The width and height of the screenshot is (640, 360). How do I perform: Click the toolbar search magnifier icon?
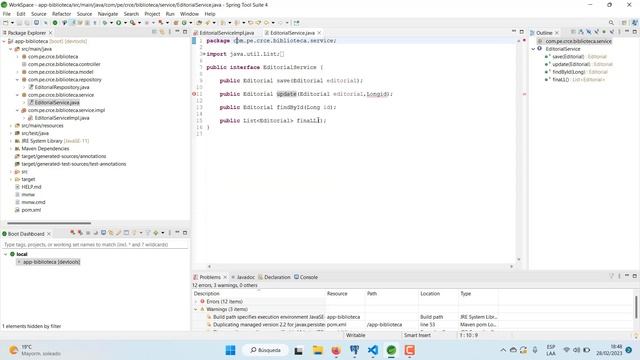click(611, 23)
